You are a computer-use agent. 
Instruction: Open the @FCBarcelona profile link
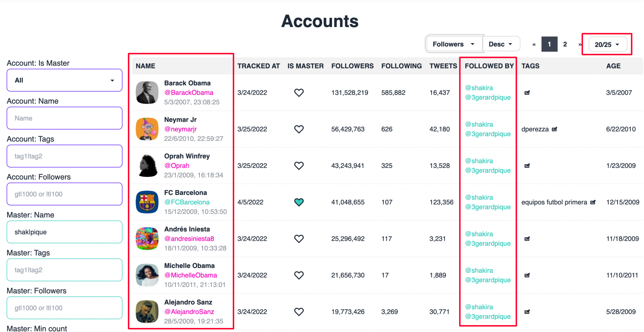pos(187,202)
